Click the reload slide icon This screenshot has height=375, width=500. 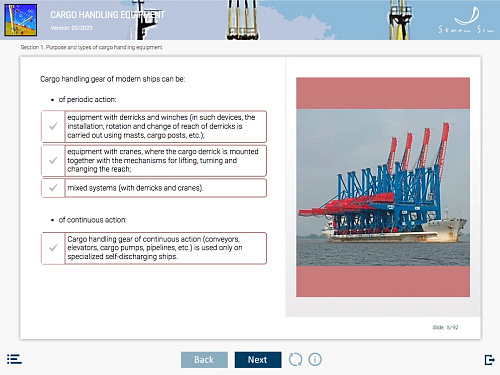(295, 359)
